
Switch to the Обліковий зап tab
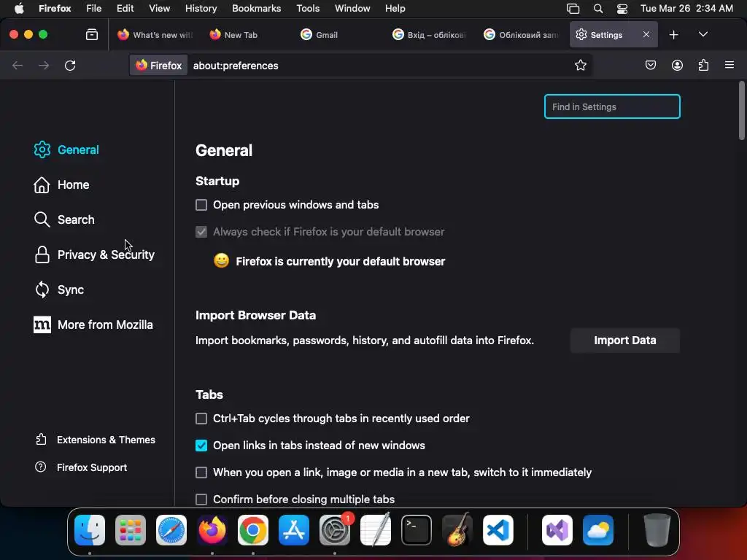point(521,35)
